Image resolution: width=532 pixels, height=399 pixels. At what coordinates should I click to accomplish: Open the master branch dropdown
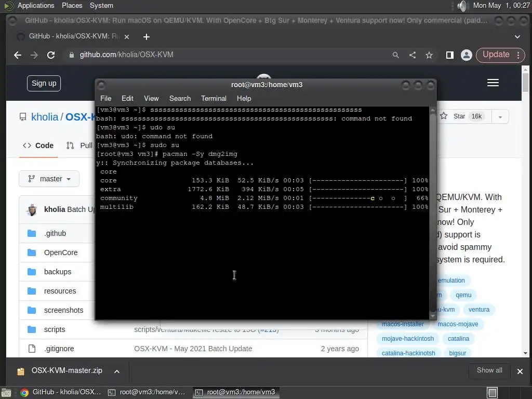coord(49,179)
